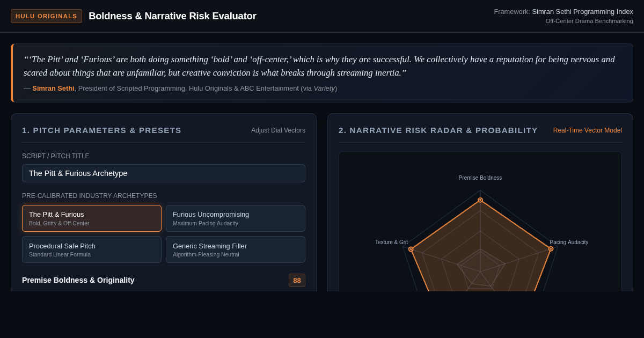Click the HULU ORIGINALS badge

[46, 16]
